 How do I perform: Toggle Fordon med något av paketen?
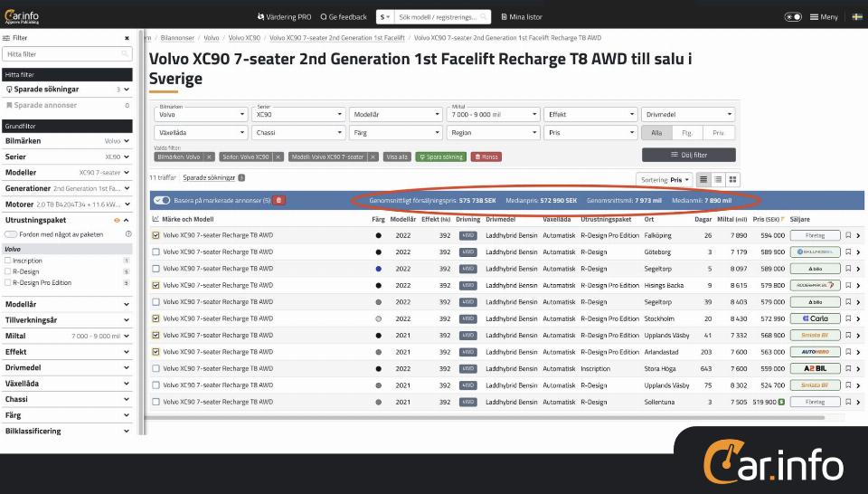click(11, 234)
